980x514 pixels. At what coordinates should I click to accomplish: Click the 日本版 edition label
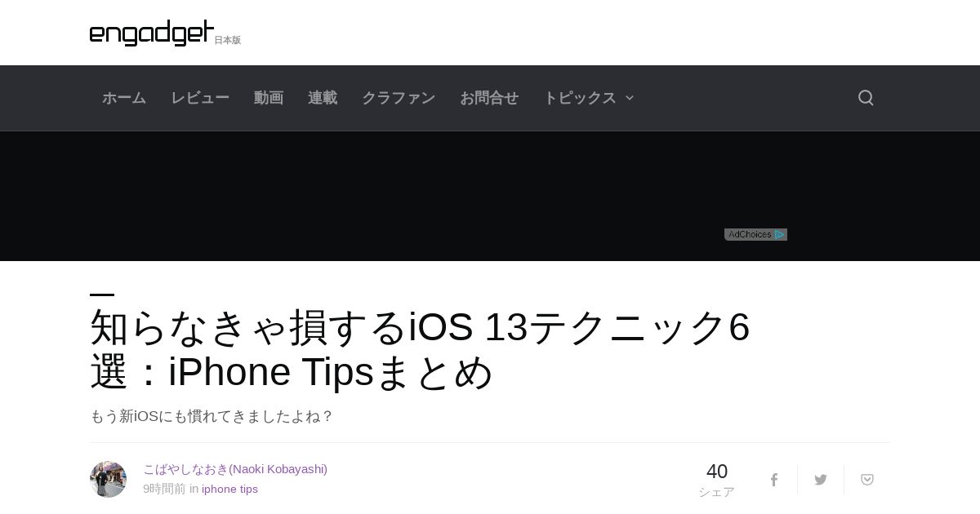228,40
